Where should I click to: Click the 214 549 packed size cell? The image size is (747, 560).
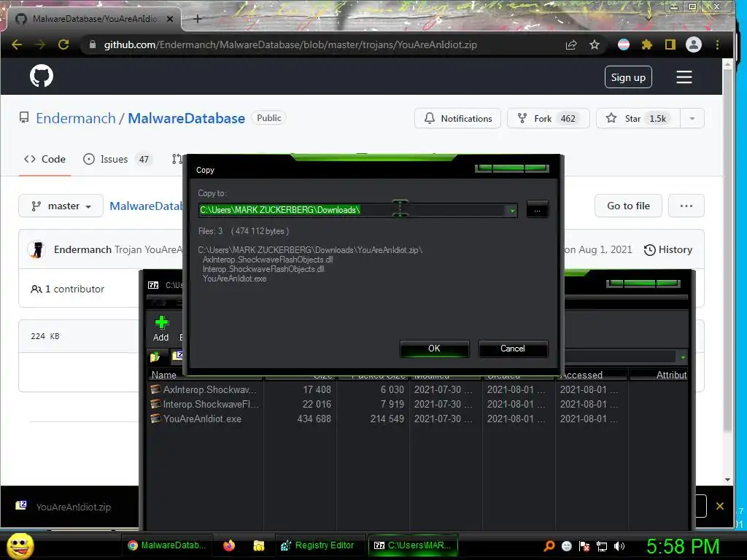(387, 419)
